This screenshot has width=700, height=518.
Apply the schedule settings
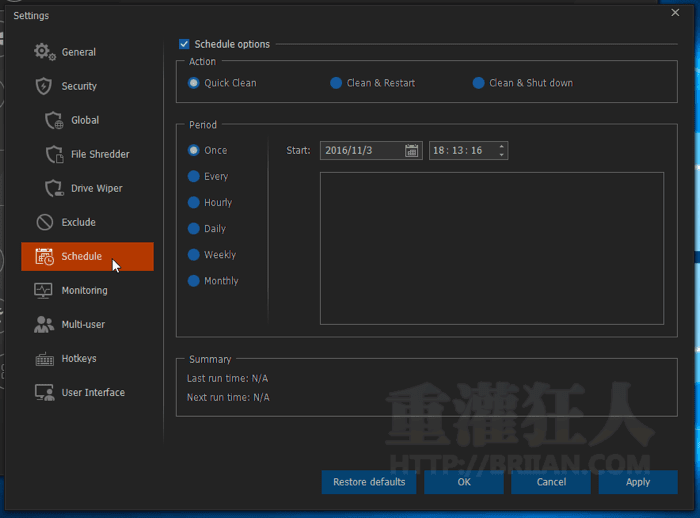[x=638, y=482]
